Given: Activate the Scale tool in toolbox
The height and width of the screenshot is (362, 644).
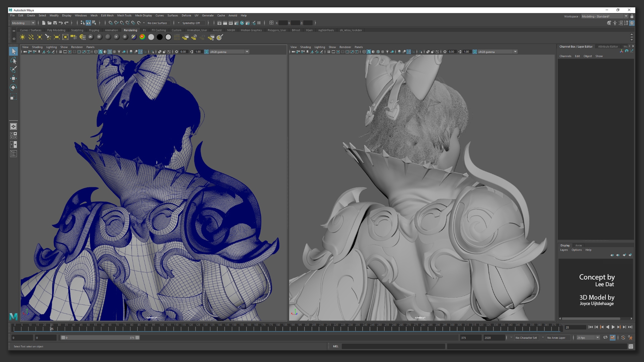Looking at the screenshot, I should pos(13,97).
